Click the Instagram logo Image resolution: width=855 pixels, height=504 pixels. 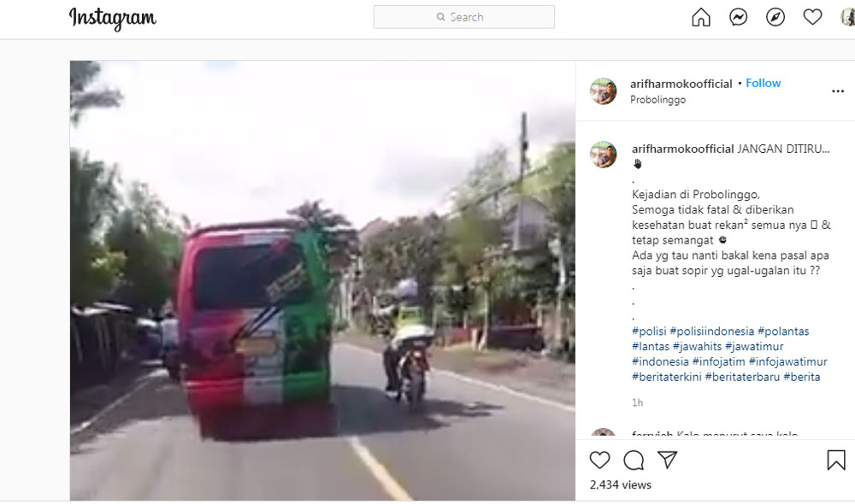(112, 19)
